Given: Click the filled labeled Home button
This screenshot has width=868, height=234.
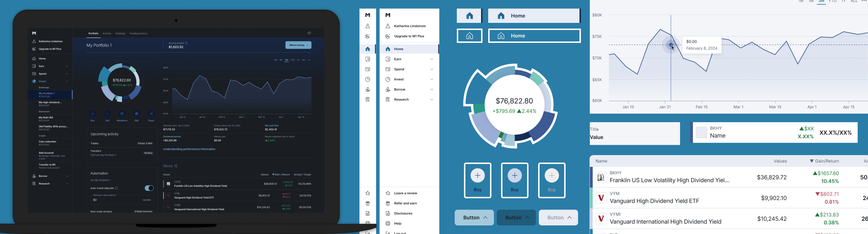Looking at the screenshot, I should point(534,16).
